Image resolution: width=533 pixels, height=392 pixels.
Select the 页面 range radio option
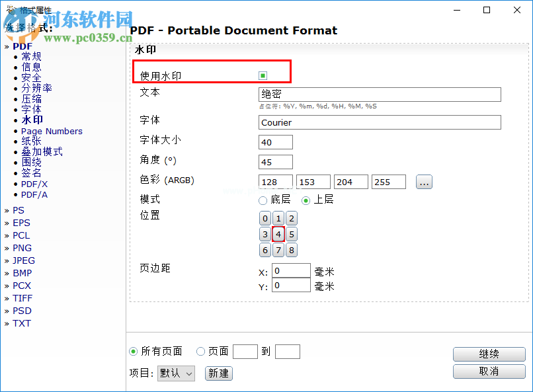click(x=200, y=351)
